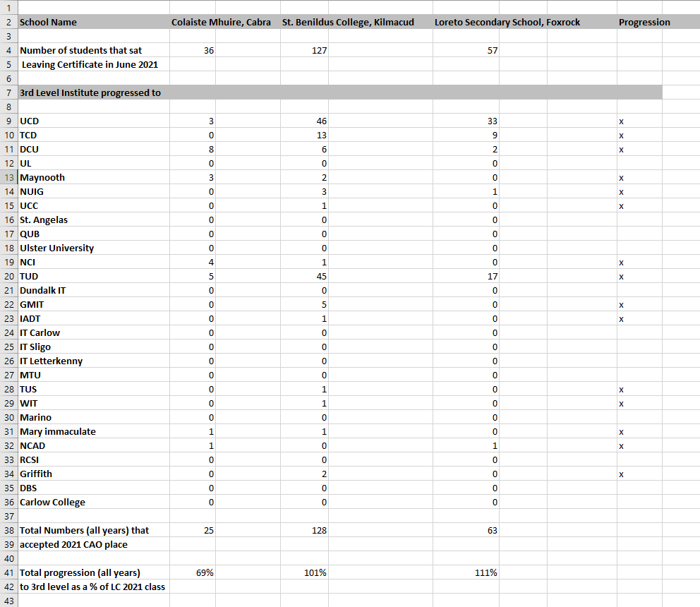Select the Progression "x" in the Griffith row

(621, 474)
